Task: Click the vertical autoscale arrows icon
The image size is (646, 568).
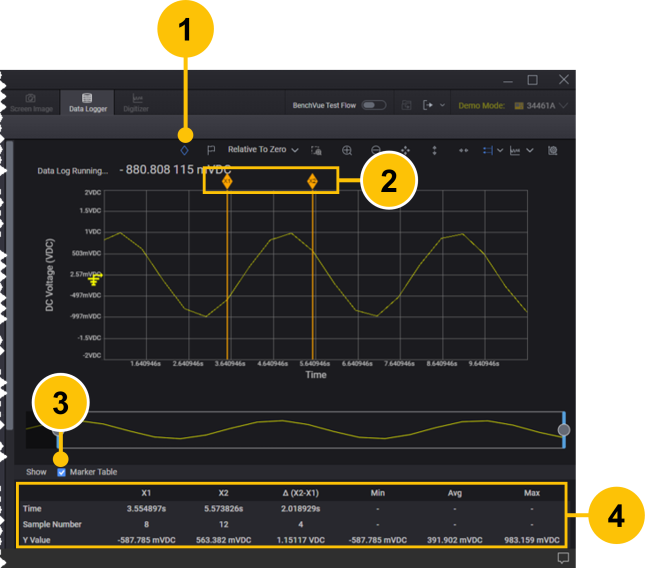Action: (x=434, y=150)
